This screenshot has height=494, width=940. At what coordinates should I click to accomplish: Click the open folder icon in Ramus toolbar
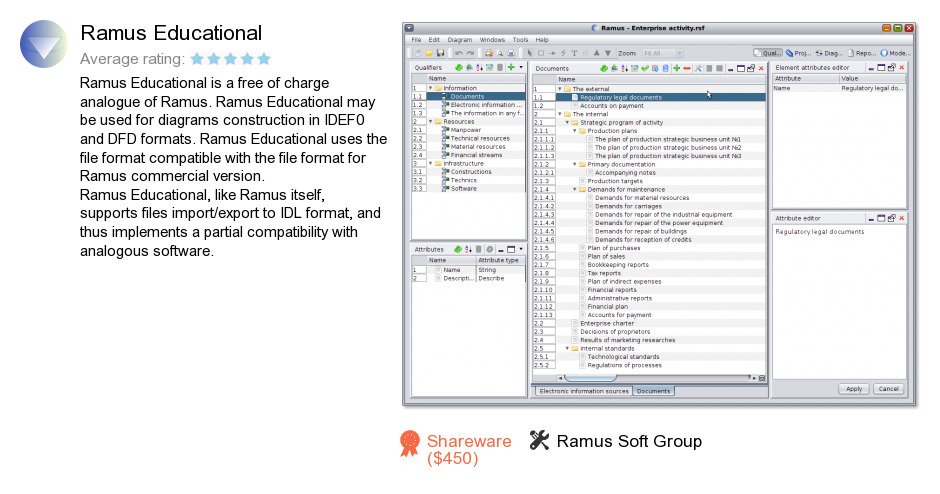[x=429, y=53]
